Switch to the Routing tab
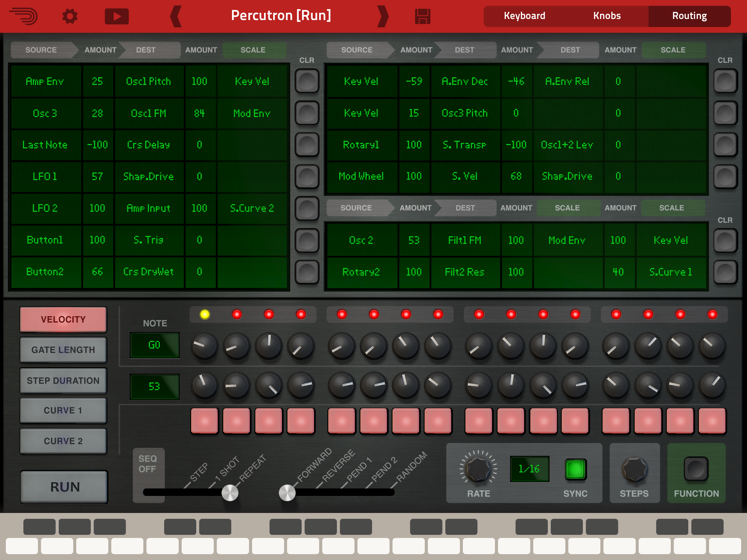747x560 pixels. pyautogui.click(x=689, y=16)
